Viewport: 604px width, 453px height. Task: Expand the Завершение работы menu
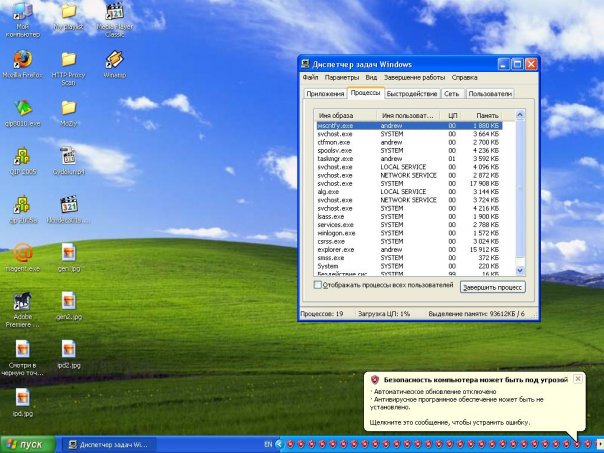pos(413,77)
